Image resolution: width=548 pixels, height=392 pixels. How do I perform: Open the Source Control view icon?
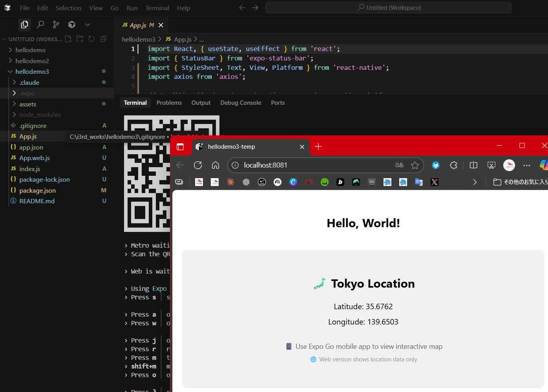coord(56,25)
